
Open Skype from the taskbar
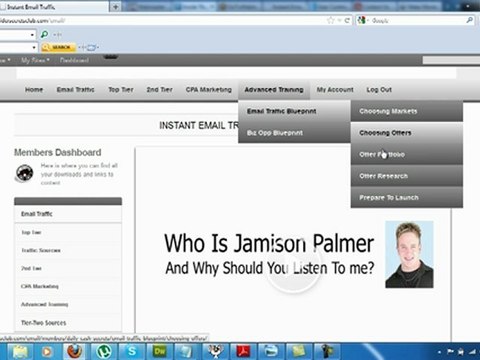click(x=131, y=351)
